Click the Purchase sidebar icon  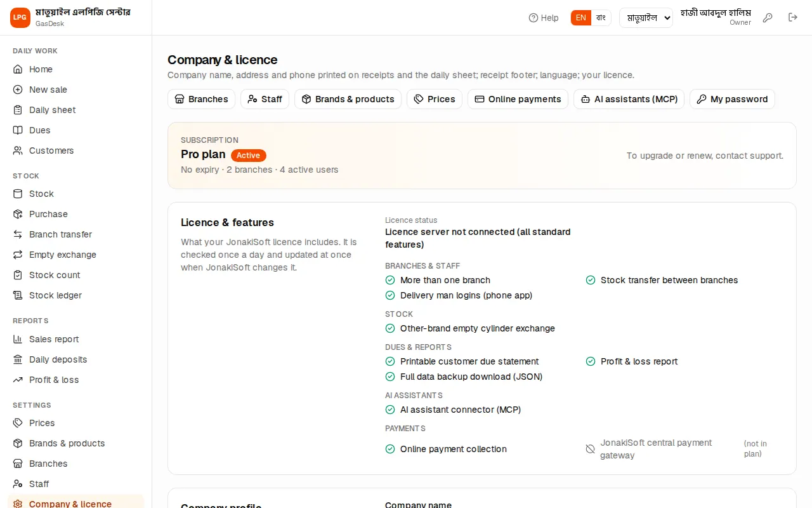[18, 214]
